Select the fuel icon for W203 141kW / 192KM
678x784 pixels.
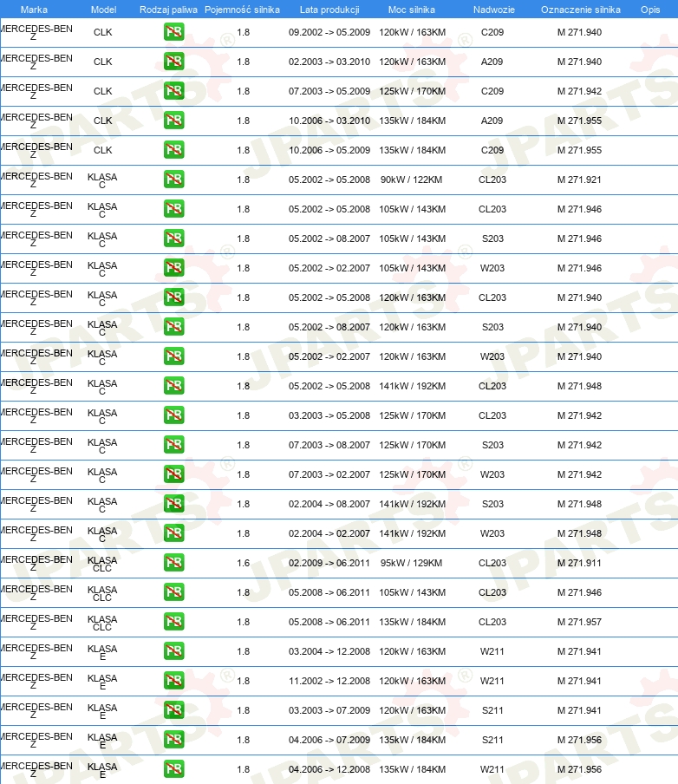(174, 533)
